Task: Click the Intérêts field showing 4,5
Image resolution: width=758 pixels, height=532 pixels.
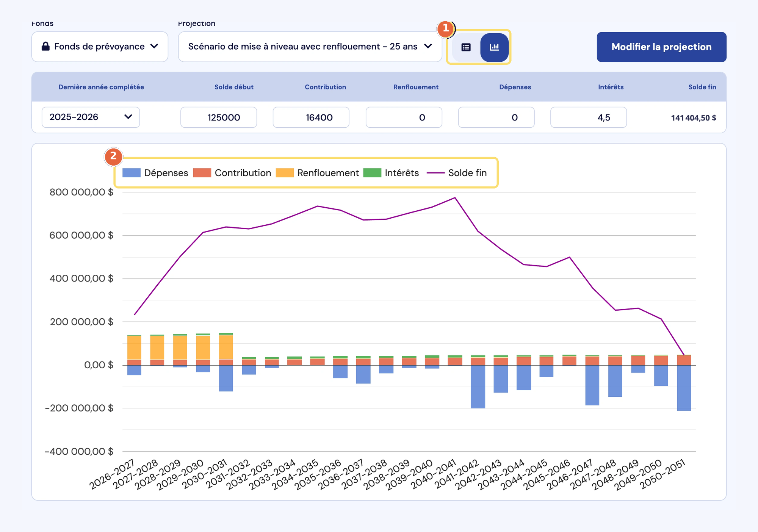Action: (x=588, y=117)
